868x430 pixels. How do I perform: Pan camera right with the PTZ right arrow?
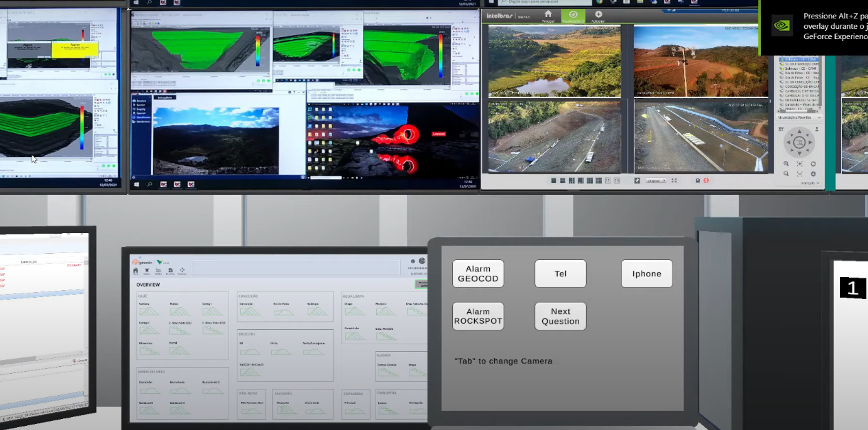click(x=810, y=143)
